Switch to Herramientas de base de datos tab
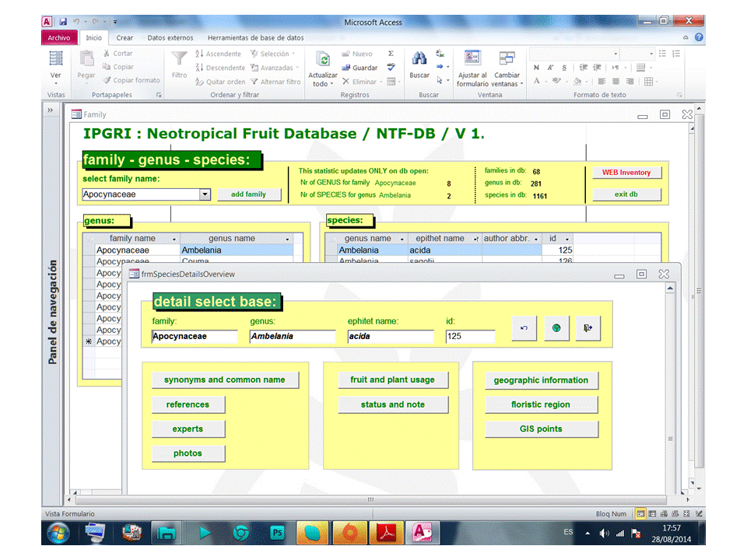Image resolution: width=747 pixels, height=560 pixels. [255, 37]
